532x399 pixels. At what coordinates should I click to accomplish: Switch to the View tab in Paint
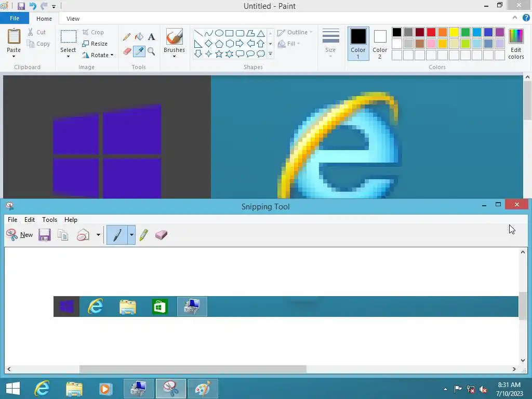(x=73, y=19)
